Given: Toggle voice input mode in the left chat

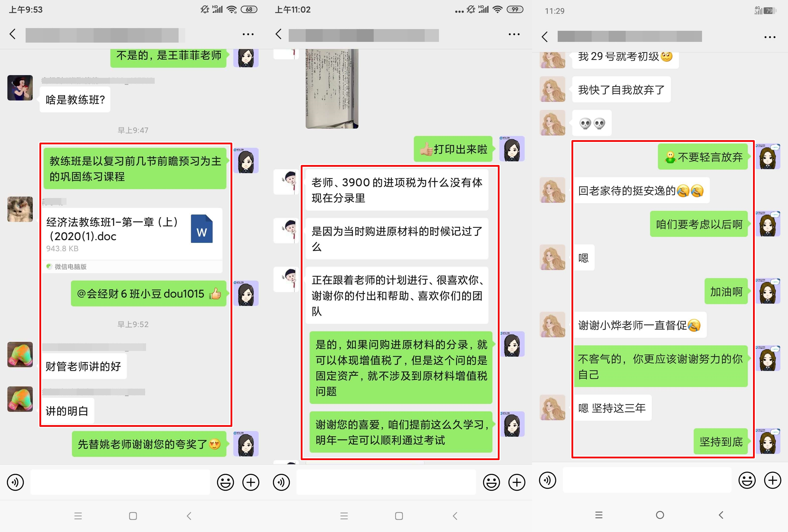Looking at the screenshot, I should click(15, 482).
